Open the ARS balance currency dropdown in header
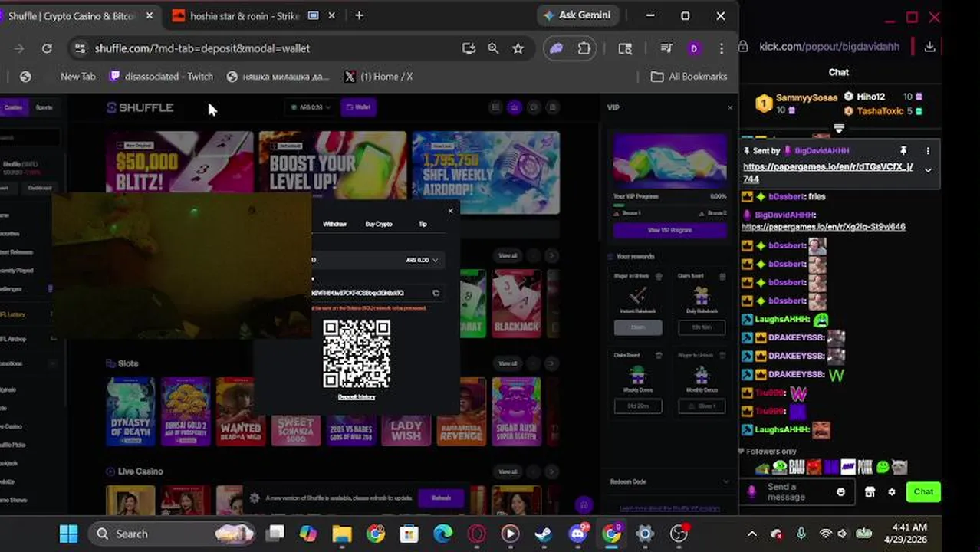The width and height of the screenshot is (980, 552). click(311, 107)
